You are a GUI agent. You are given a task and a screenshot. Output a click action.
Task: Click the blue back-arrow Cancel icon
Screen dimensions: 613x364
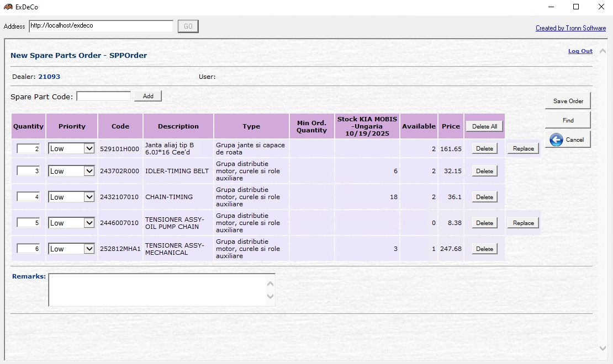[x=556, y=140]
